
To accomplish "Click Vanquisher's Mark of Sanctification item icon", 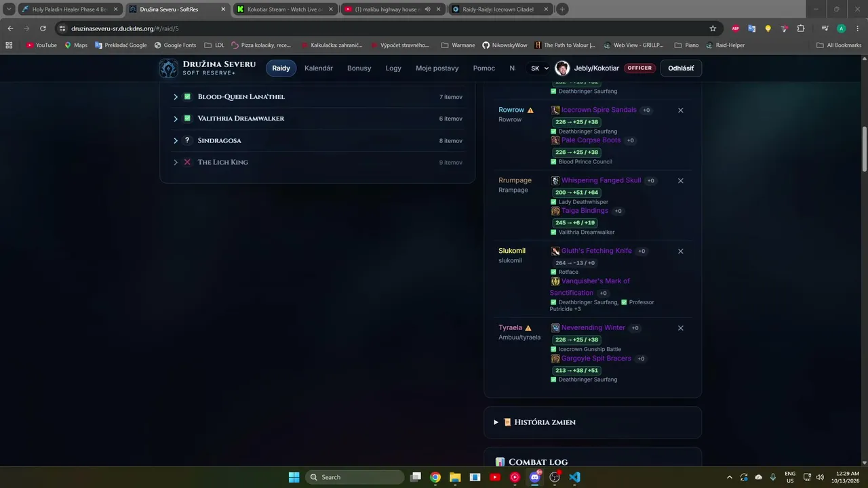I will tap(555, 281).
